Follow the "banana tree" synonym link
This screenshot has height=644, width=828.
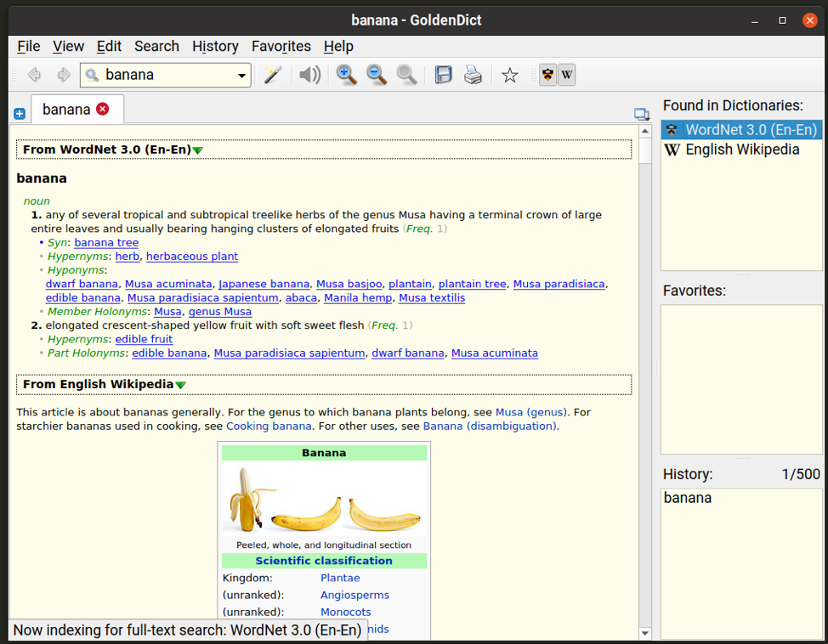(x=106, y=242)
